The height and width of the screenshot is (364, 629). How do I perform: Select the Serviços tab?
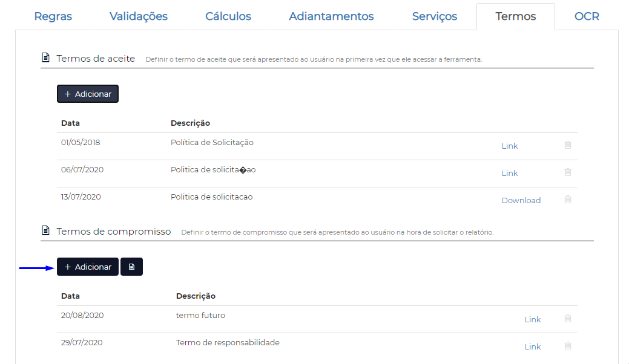tap(435, 16)
